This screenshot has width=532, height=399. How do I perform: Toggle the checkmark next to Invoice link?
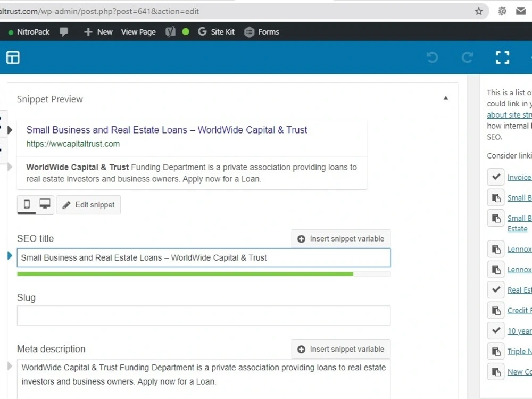tap(496, 177)
